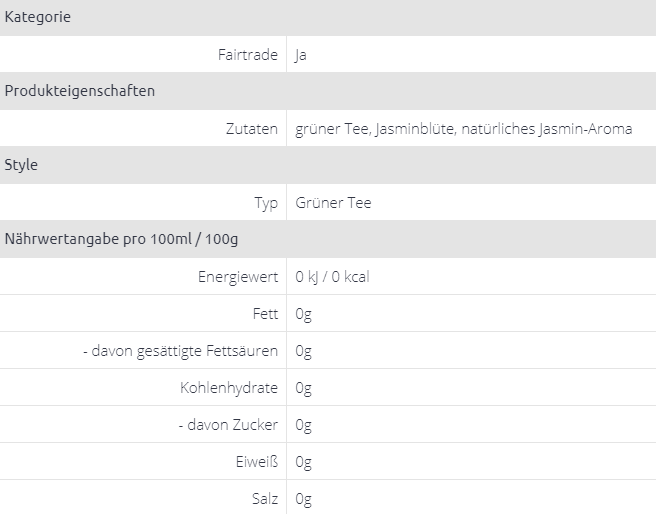Click the Nährwertangabe pro 100ml / 100g header
656x514 pixels.
coord(121,239)
